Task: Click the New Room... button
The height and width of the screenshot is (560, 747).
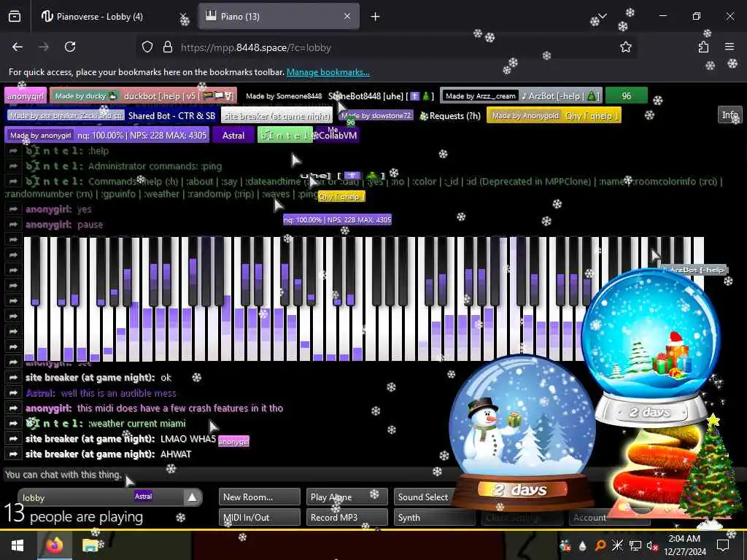Action: pyautogui.click(x=260, y=497)
